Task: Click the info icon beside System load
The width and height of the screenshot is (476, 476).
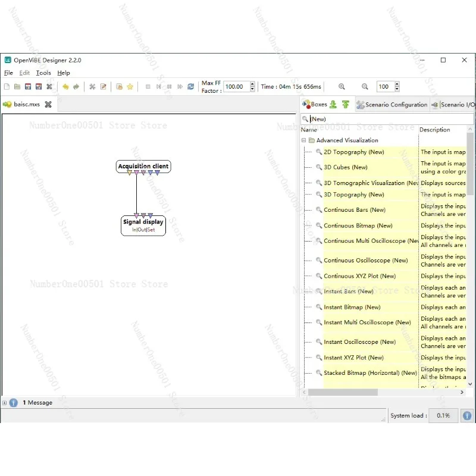Action: point(467,415)
